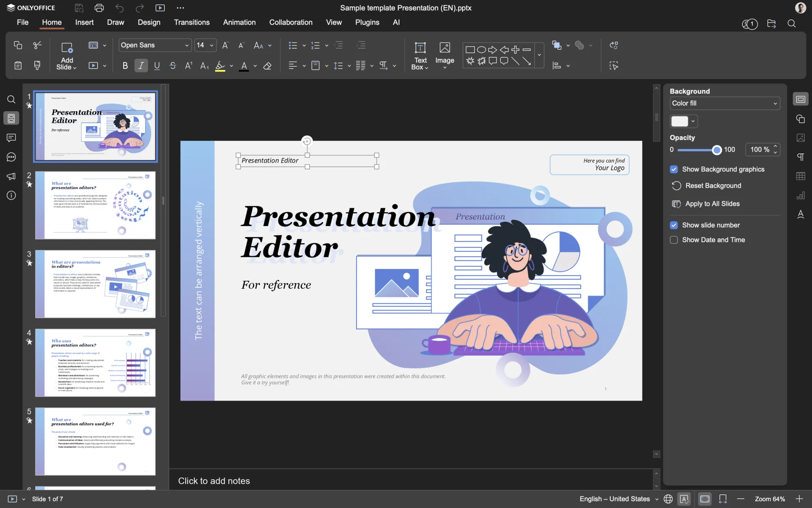
Task: Toggle spell checking in status bar
Action: [684, 499]
